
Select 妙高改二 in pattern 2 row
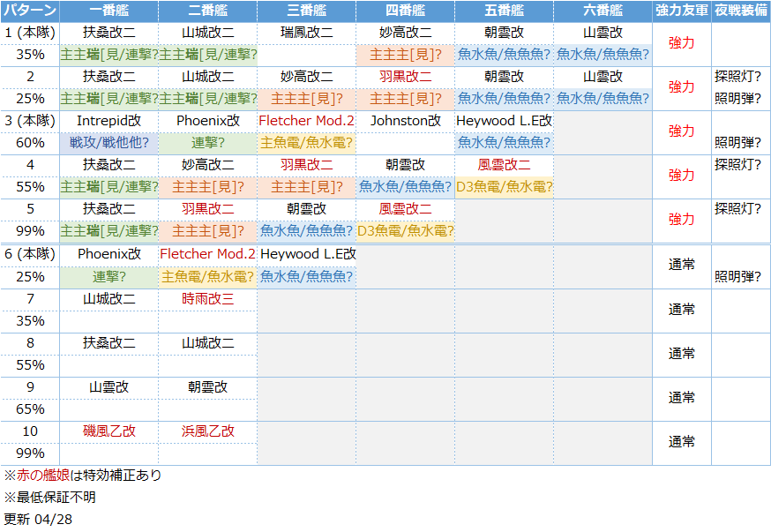click(307, 77)
